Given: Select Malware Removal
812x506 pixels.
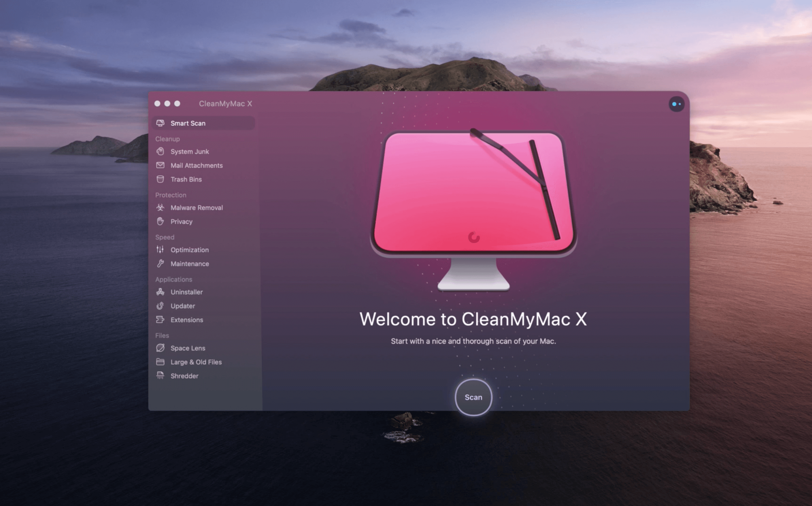Looking at the screenshot, I should pos(203,207).
